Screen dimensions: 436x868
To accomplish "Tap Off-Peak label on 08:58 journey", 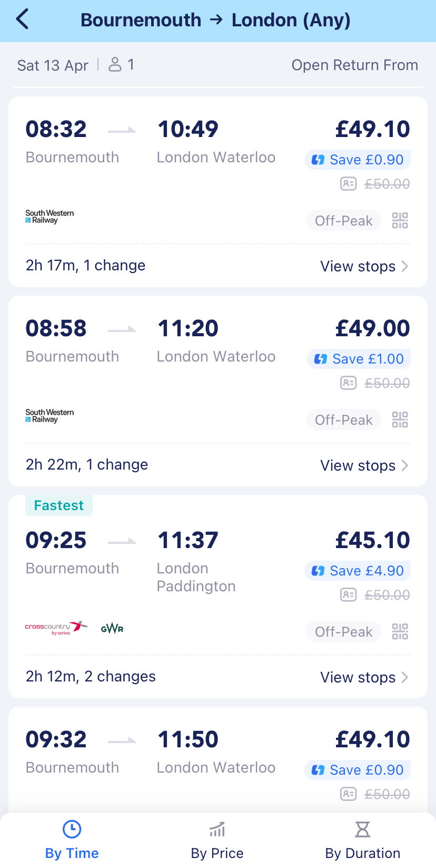I will [343, 420].
